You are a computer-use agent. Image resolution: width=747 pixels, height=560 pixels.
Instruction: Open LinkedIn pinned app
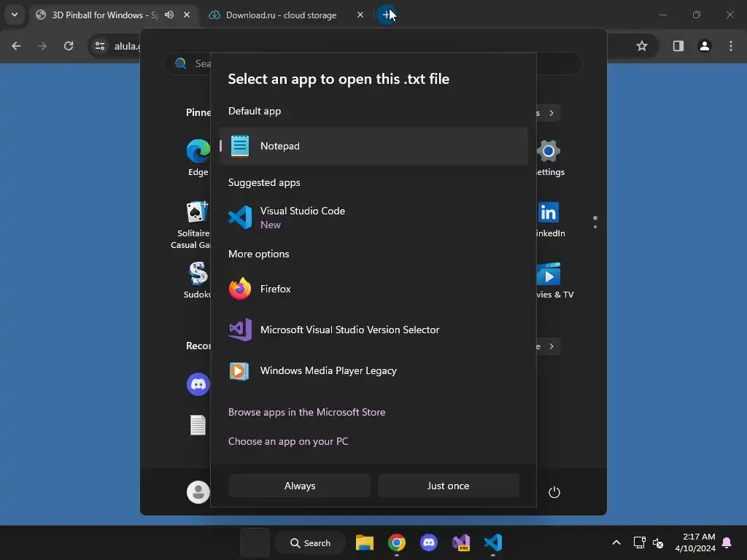point(549,219)
